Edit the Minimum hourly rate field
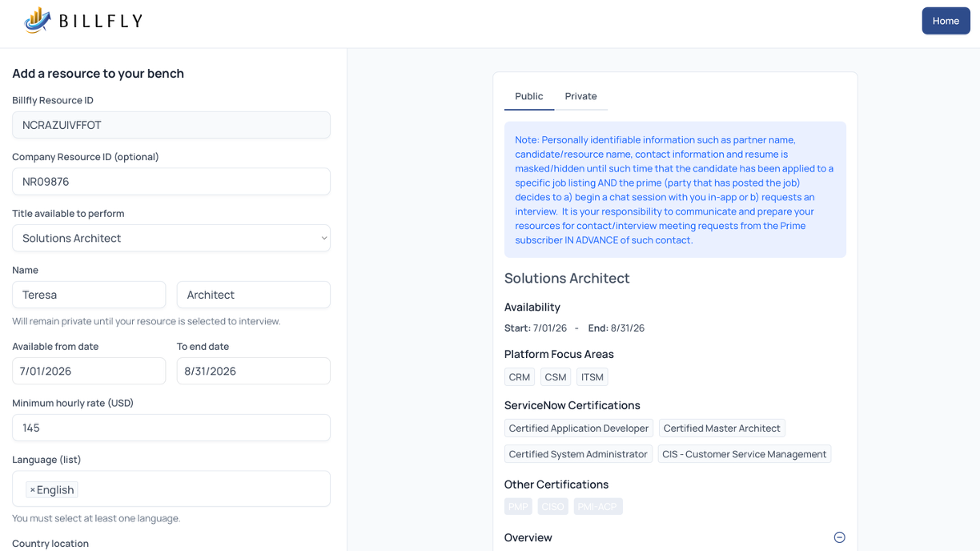The height and width of the screenshot is (551, 980). (171, 428)
